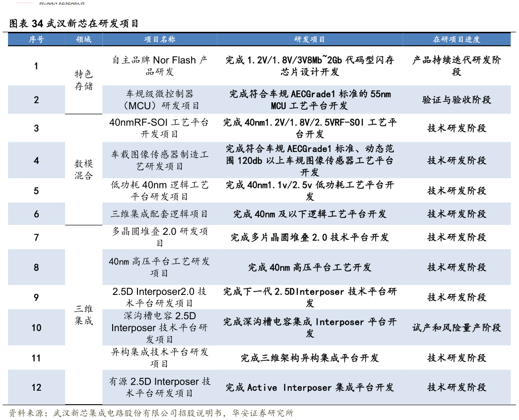Click the 多晶圆堆叠 2.0 研发项目 cell
The image size is (519, 420).
coord(159,237)
